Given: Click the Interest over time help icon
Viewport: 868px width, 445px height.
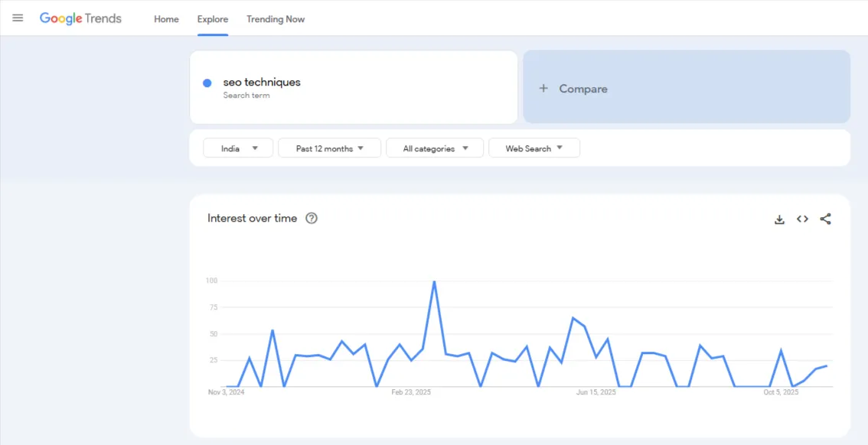Looking at the screenshot, I should tap(312, 218).
